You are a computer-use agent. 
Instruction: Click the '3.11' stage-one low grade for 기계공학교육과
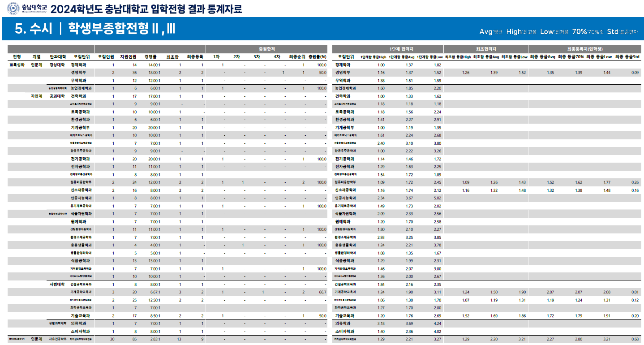438,292
